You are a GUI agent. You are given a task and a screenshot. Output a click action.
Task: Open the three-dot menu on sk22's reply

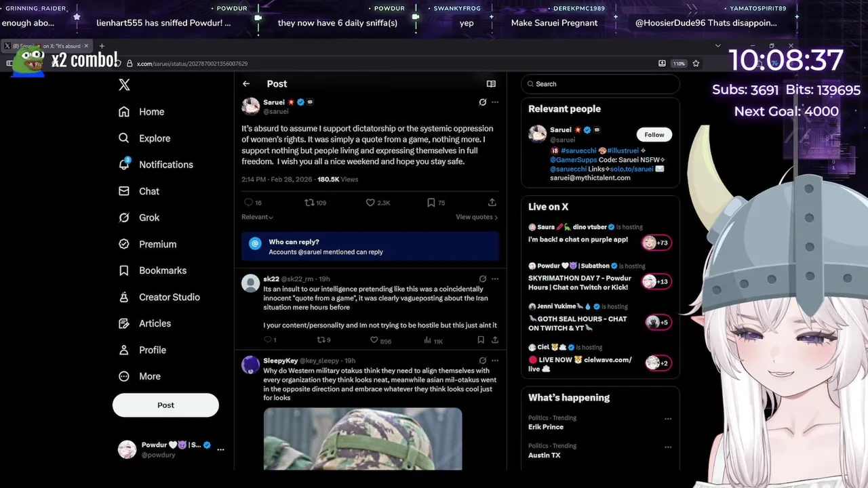[495, 279]
